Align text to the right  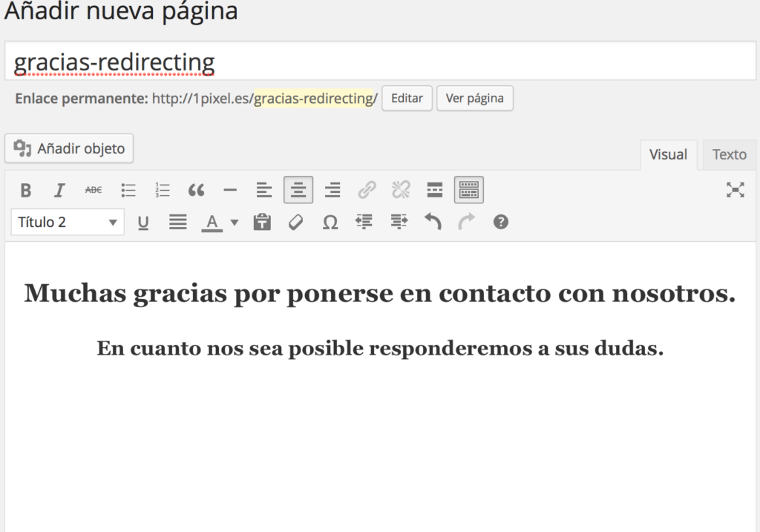[332, 190]
